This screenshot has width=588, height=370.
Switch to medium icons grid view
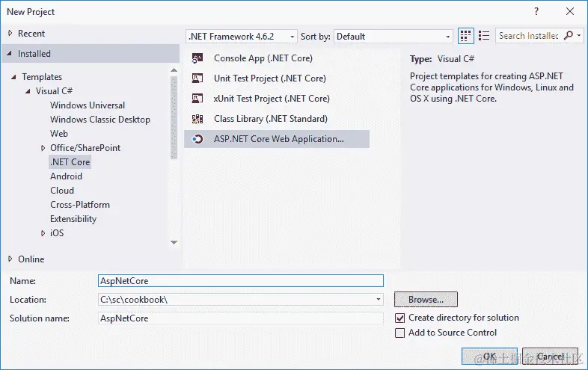tap(465, 36)
